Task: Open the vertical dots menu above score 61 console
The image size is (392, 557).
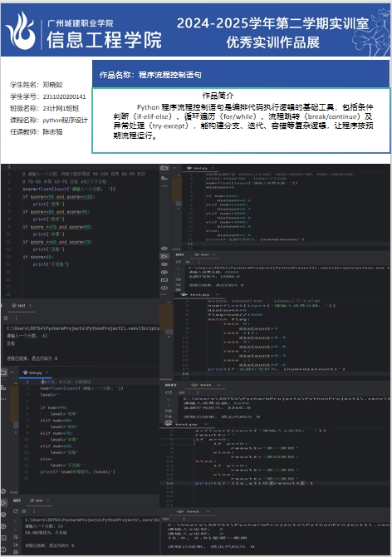Action: pyautogui.click(x=16, y=318)
